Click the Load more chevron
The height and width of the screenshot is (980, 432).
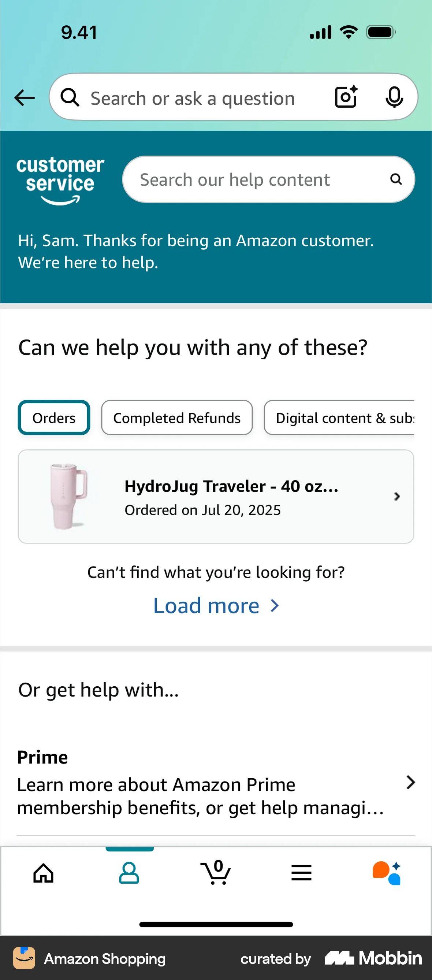(x=274, y=605)
